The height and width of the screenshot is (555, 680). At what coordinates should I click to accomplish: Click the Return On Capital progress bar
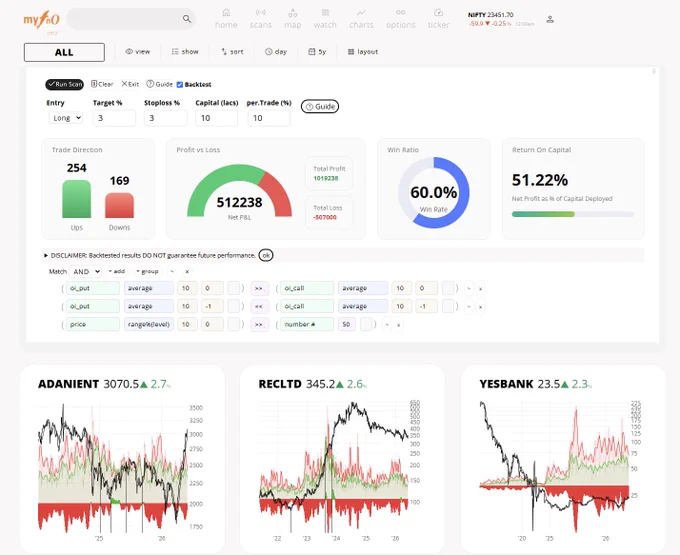[572, 214]
